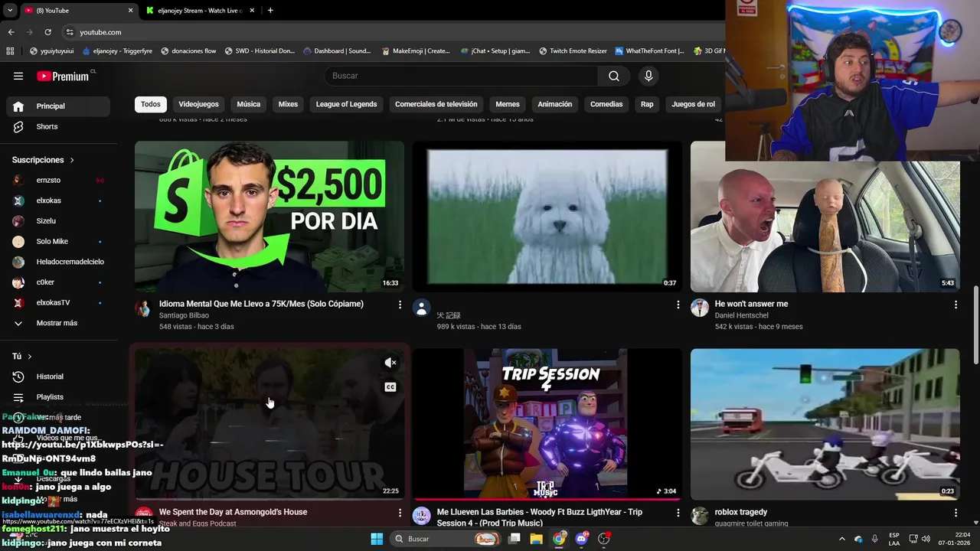Click the YouTube search Buscar field

[x=461, y=76]
